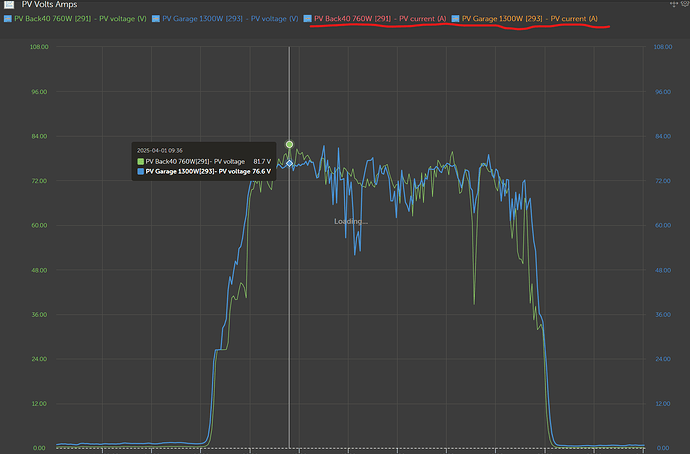Viewport: 690px width, 454px height.
Task: Toggle PV Garage 1300W [293] PV current series
Action: click(525, 18)
